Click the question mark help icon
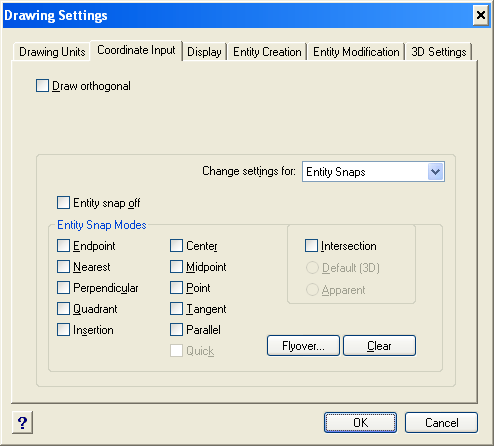This screenshot has width=494, height=446. click(x=22, y=422)
